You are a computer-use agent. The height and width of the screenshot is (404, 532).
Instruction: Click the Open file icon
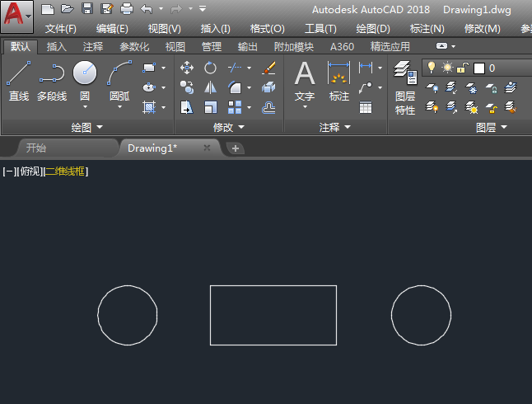pyautogui.click(x=68, y=9)
